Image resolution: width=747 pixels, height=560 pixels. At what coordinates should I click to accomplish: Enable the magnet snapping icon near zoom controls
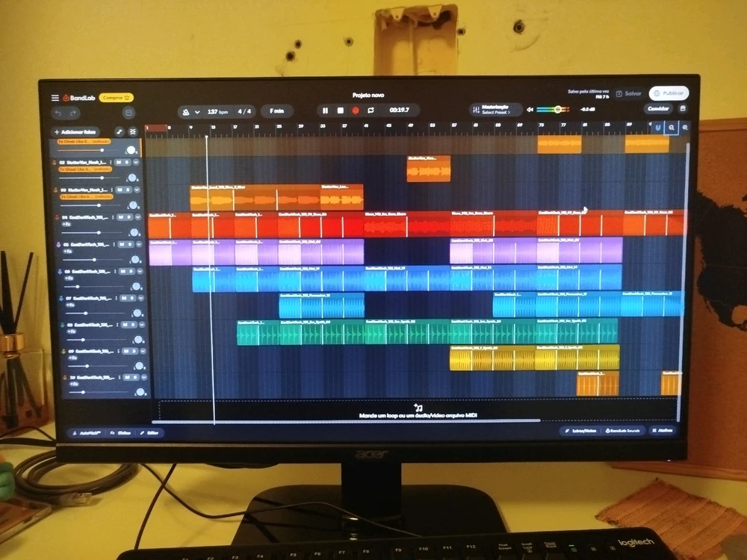(x=658, y=127)
